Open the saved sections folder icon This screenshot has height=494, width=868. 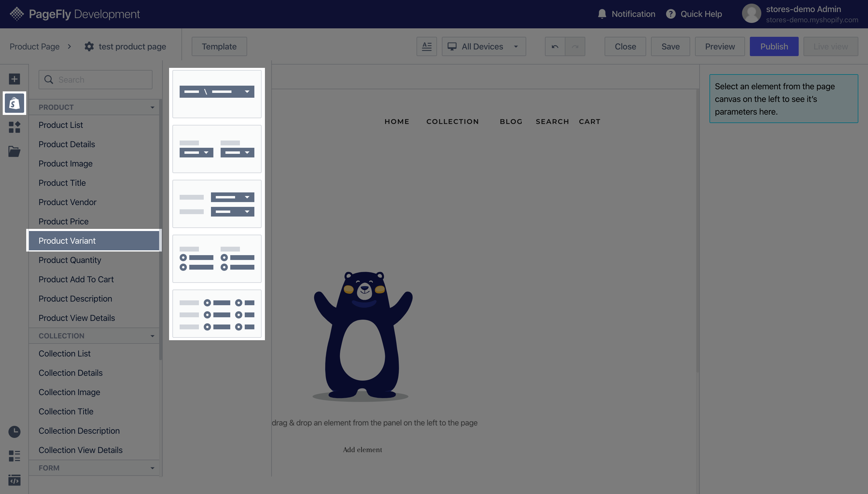14,151
